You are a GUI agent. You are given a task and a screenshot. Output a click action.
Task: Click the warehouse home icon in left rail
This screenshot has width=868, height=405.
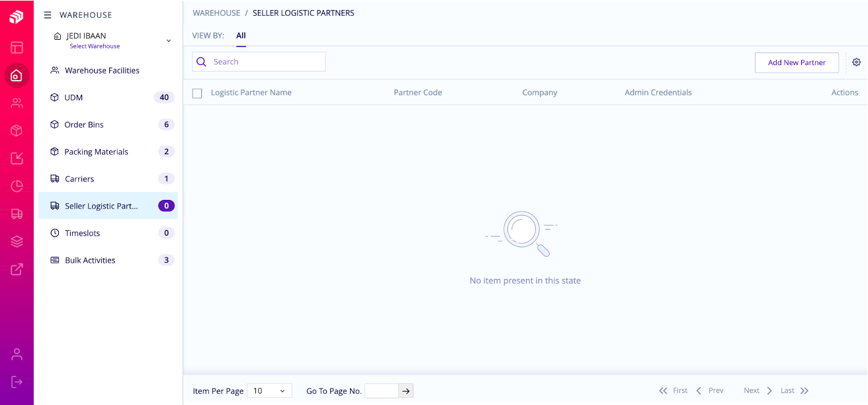(17, 75)
